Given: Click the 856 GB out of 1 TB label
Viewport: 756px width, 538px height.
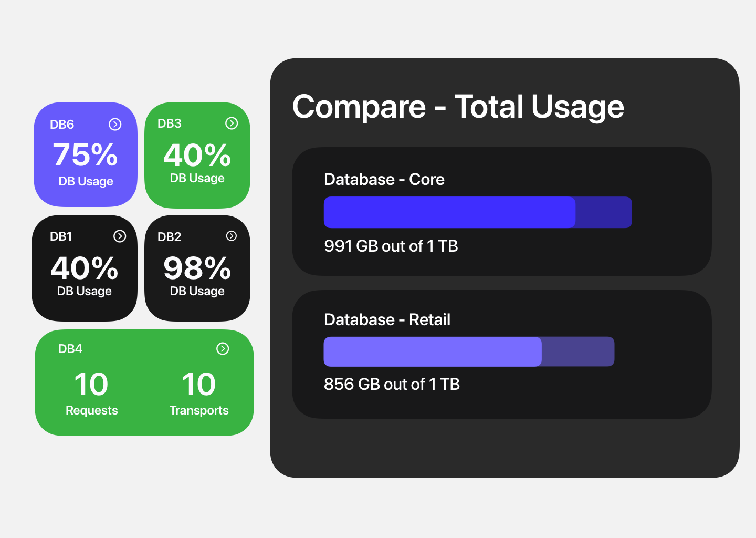Looking at the screenshot, I should click(x=392, y=384).
